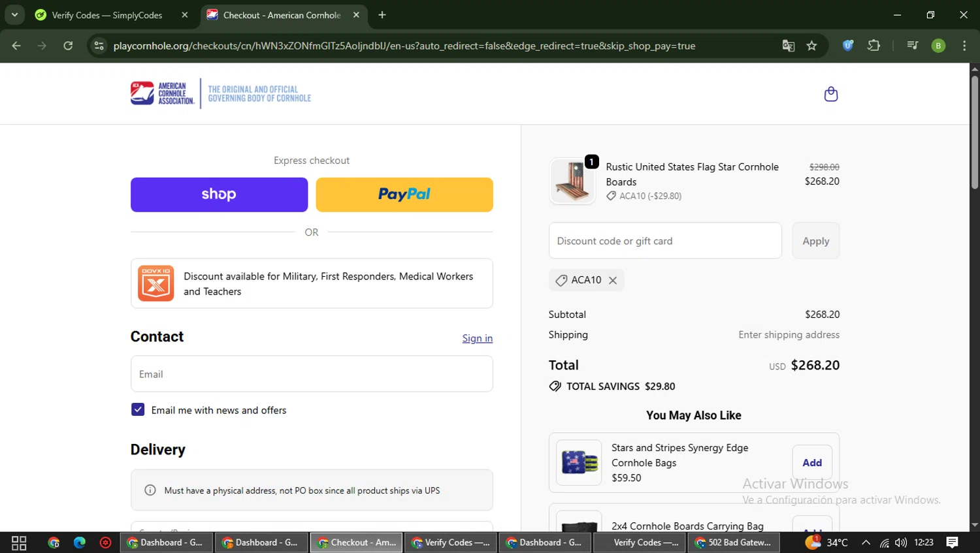
Task: Pay with the Shop express checkout button
Action: coord(219,195)
